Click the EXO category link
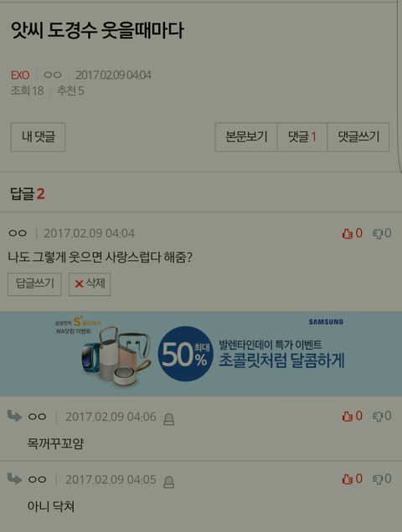The height and width of the screenshot is (532, 402). click(20, 75)
